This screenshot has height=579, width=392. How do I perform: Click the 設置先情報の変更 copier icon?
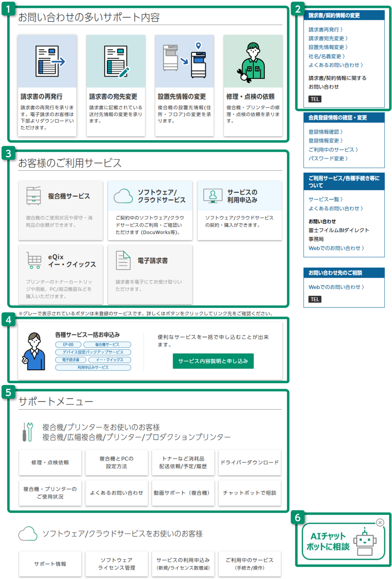(x=184, y=61)
